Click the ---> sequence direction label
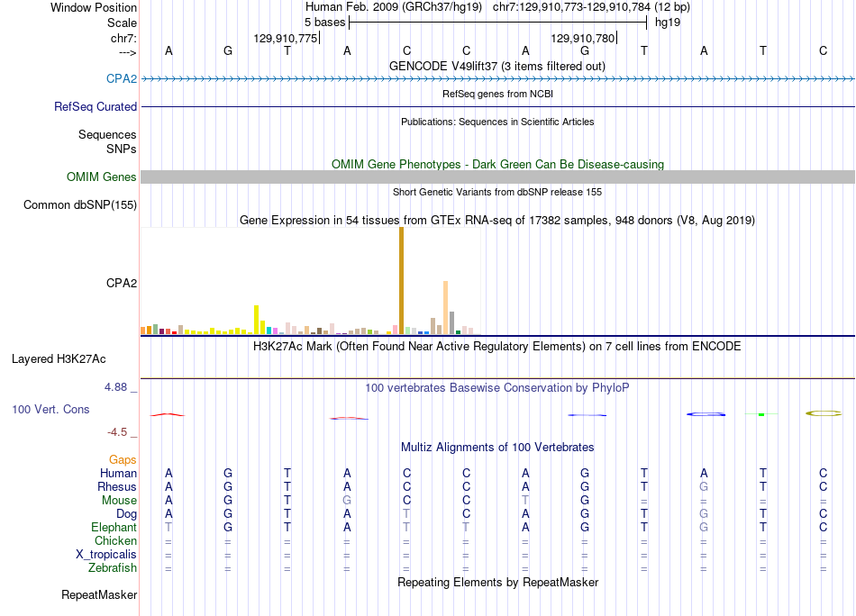The width and height of the screenshot is (856, 616). tap(128, 52)
